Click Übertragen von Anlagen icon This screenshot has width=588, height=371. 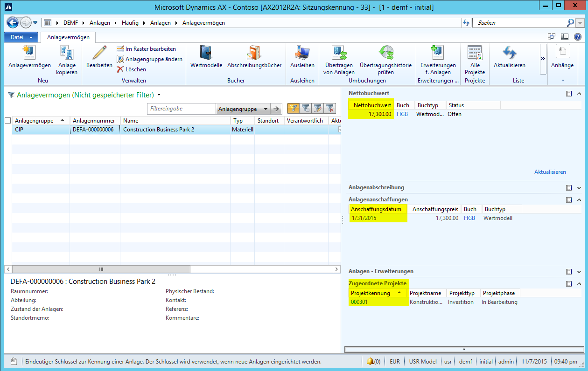tap(339, 53)
